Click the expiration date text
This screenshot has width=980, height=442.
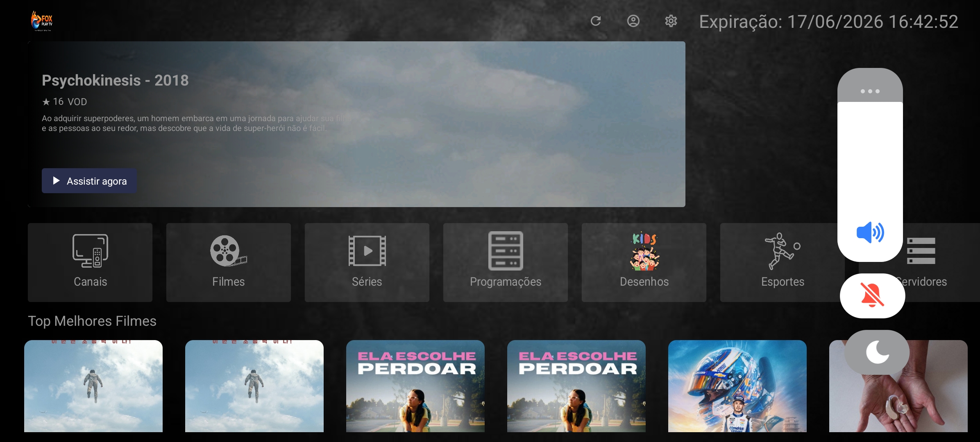click(828, 22)
